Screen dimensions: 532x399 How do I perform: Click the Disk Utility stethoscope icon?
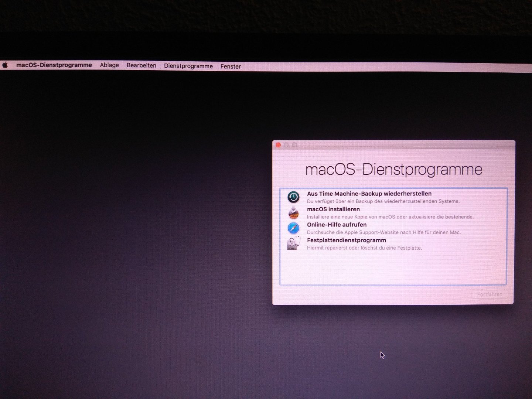(x=293, y=243)
